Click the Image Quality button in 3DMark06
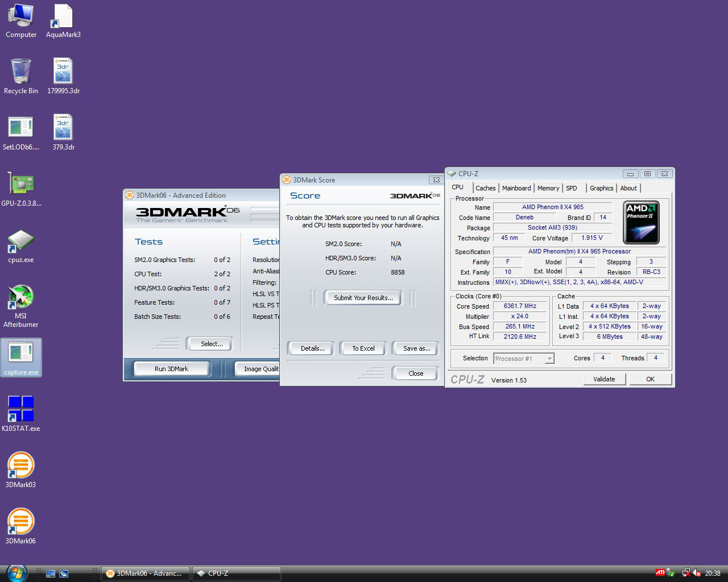The height and width of the screenshot is (582, 728). [x=258, y=369]
